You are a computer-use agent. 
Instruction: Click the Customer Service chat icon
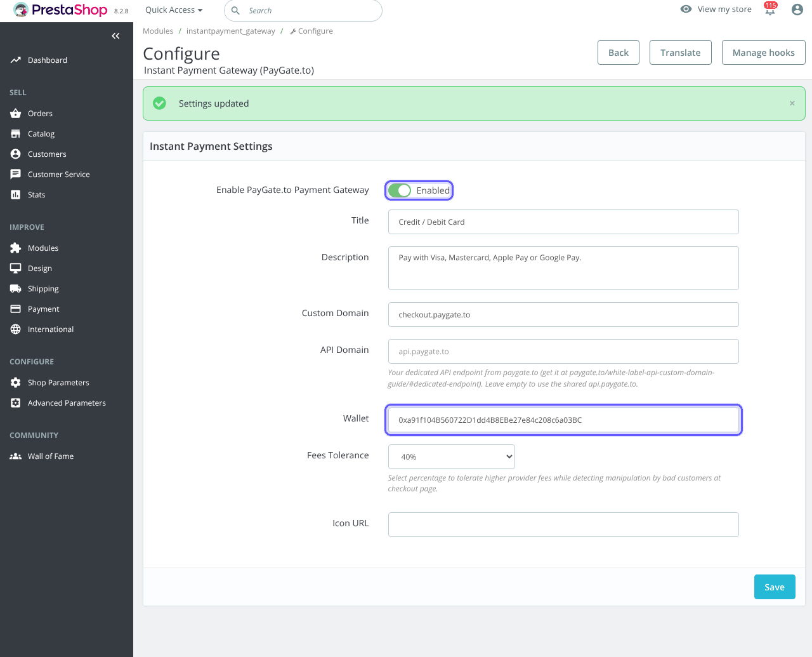pyautogui.click(x=16, y=175)
